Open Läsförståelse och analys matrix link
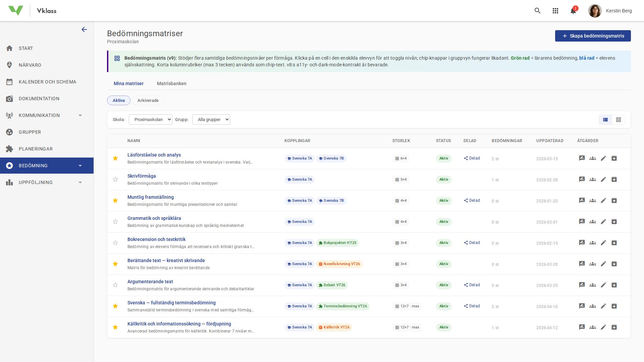The height and width of the screenshot is (362, 644). [x=154, y=155]
